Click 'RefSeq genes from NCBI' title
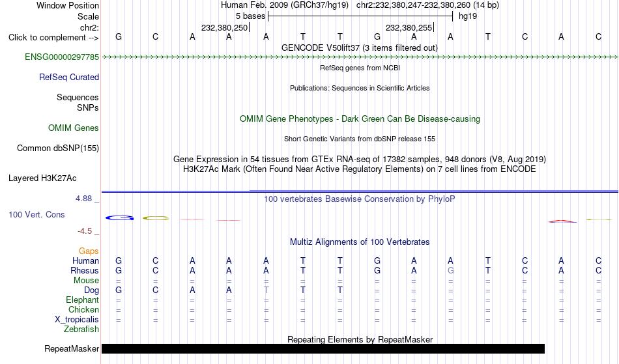Image resolution: width=619 pixels, height=364 pixels. [x=360, y=68]
